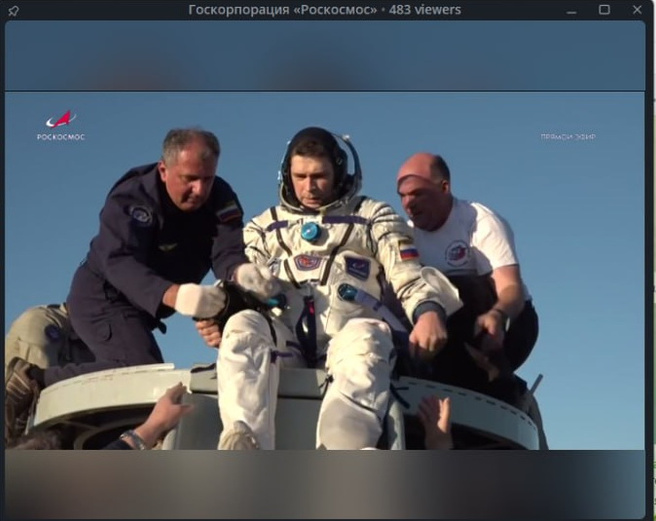Image resolution: width=656 pixels, height=521 pixels.
Task: Click the flag patch on the blue jumpsuit shoulder
Action: pos(229,212)
